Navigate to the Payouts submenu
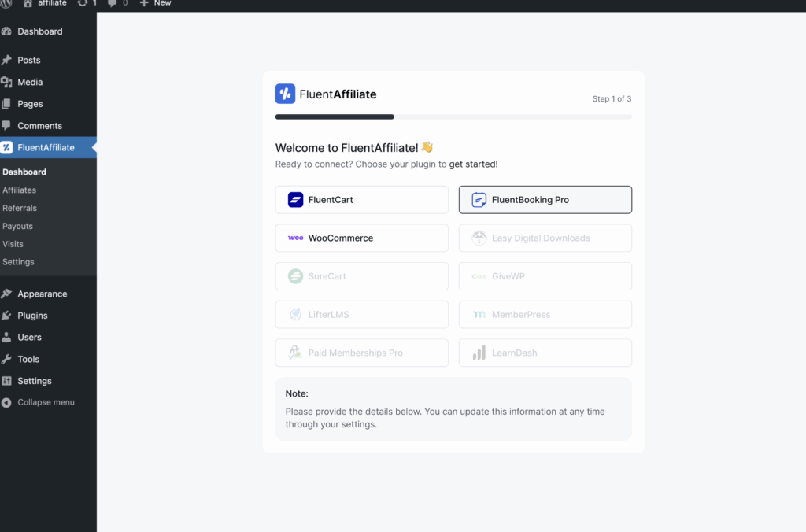Viewport: 806px width, 532px height. 17,226
